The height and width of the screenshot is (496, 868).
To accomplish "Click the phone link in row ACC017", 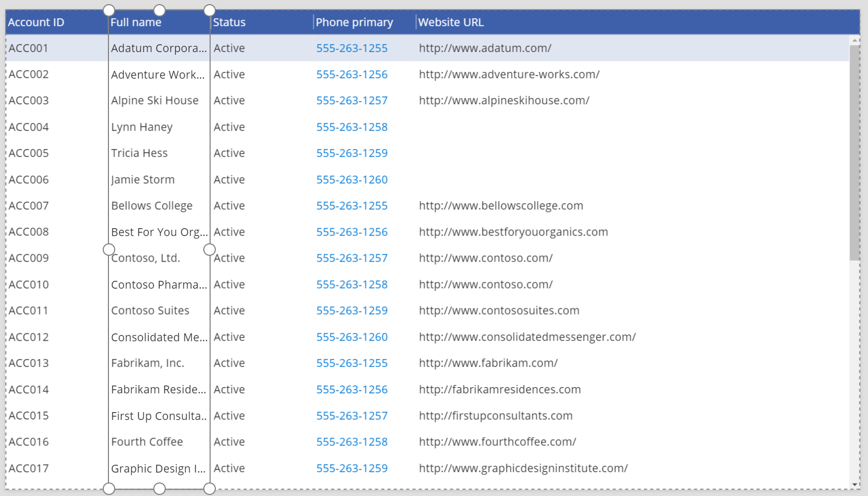I will (x=352, y=468).
